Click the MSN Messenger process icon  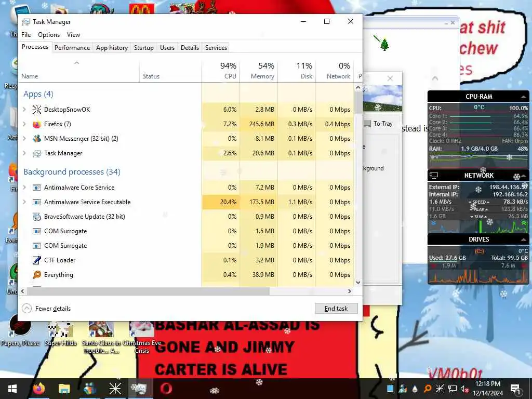pos(37,139)
